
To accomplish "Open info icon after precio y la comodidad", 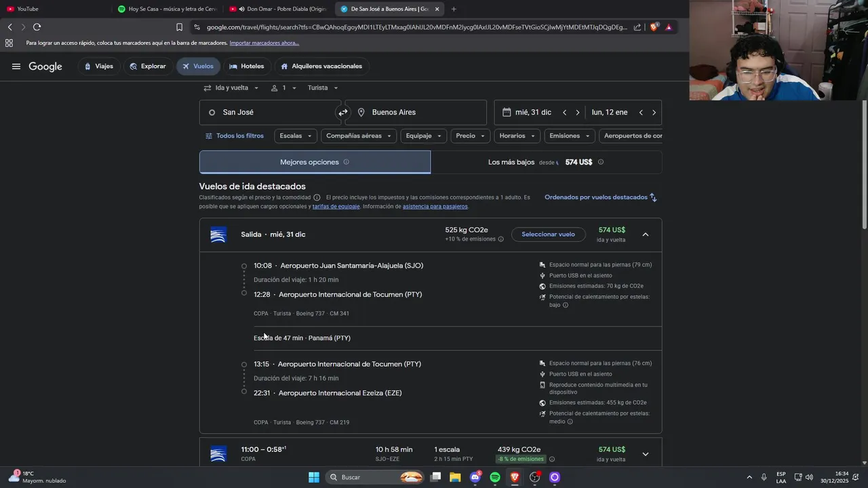I will click(317, 197).
